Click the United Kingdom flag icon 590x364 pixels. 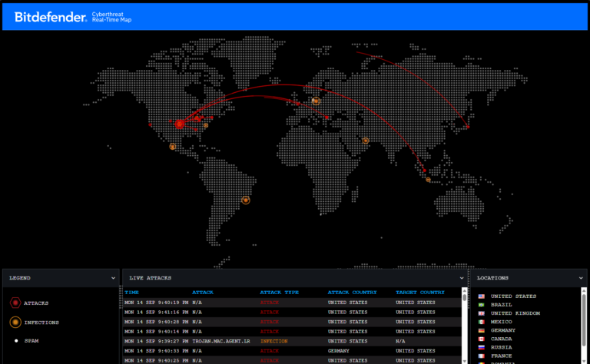pos(481,313)
